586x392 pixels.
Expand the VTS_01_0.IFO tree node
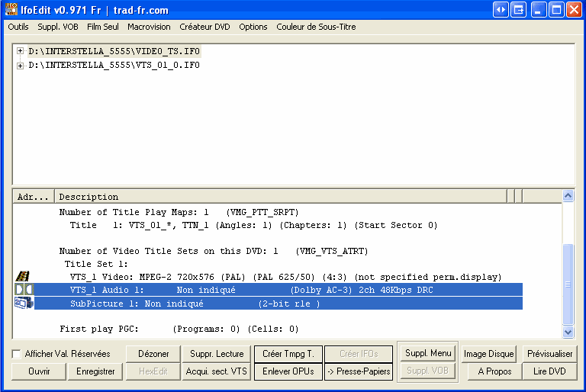pos(20,66)
